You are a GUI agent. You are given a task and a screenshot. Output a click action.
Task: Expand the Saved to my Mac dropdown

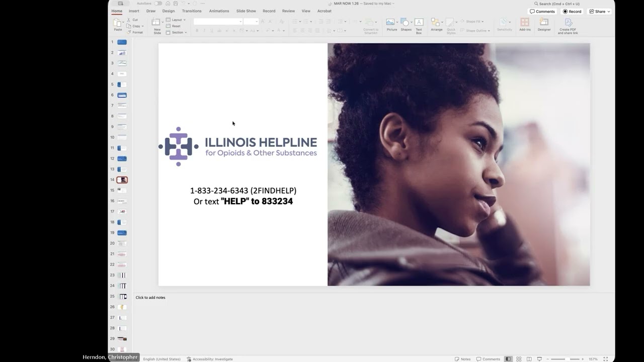[x=393, y=4]
